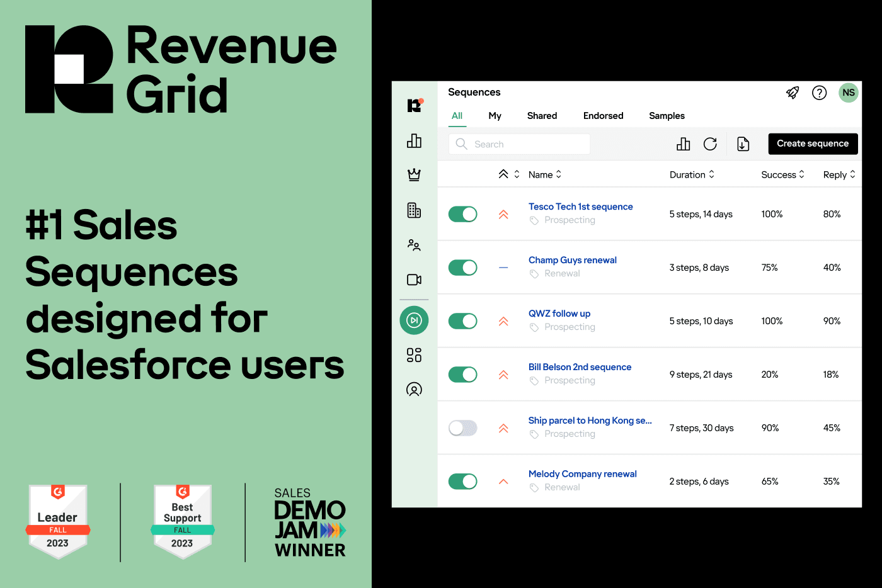This screenshot has width=882, height=588.
Task: Open the people contacts sidebar icon
Action: point(414,245)
